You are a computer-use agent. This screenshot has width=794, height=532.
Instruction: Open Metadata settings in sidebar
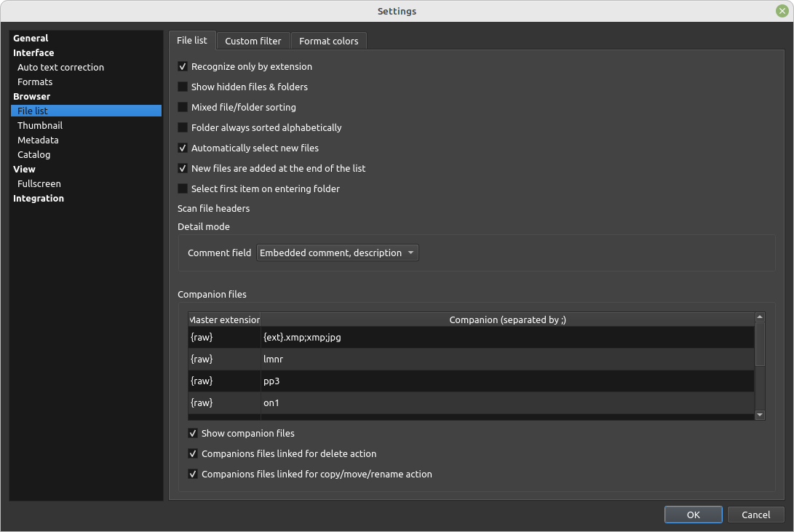(38, 140)
